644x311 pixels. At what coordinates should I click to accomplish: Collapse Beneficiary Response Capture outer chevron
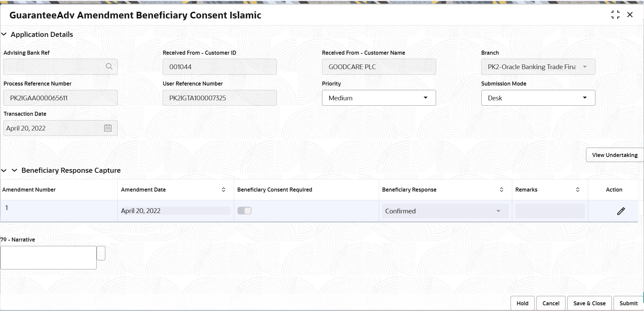(x=4, y=170)
